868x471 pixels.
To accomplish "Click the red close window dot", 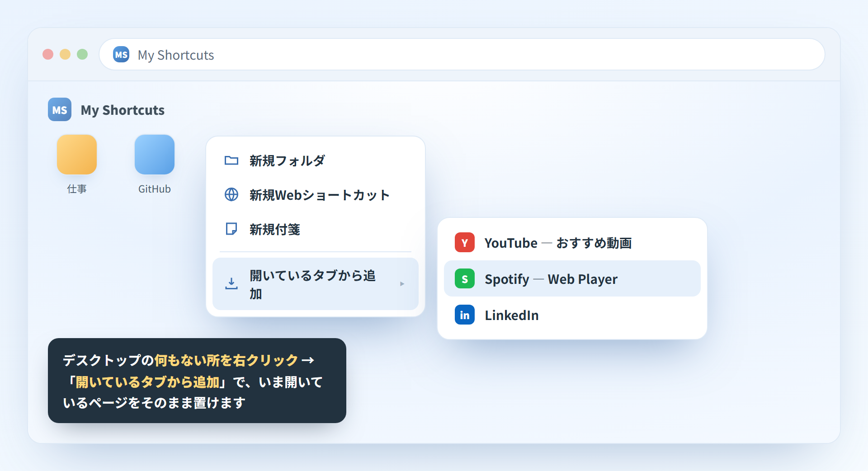I will (x=48, y=54).
